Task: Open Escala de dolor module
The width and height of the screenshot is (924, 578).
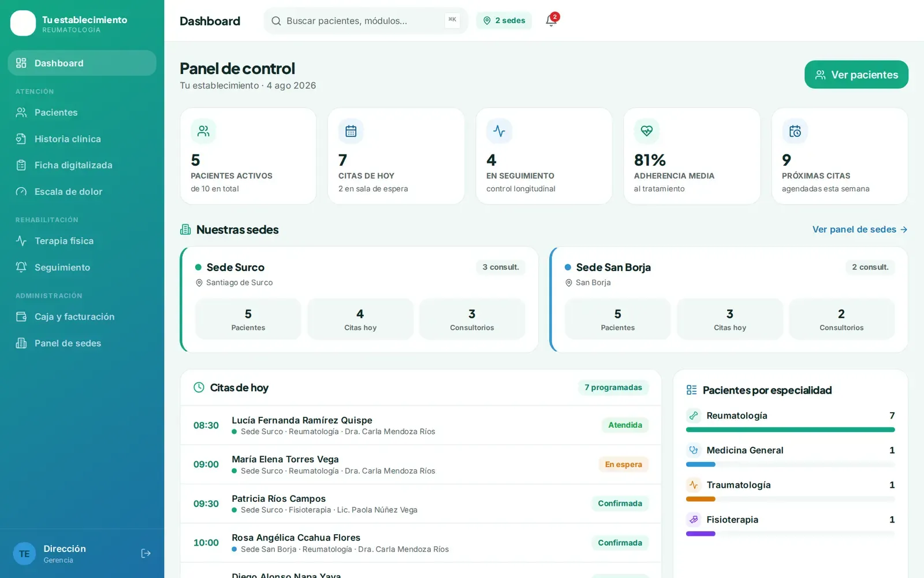Action: click(x=82, y=191)
